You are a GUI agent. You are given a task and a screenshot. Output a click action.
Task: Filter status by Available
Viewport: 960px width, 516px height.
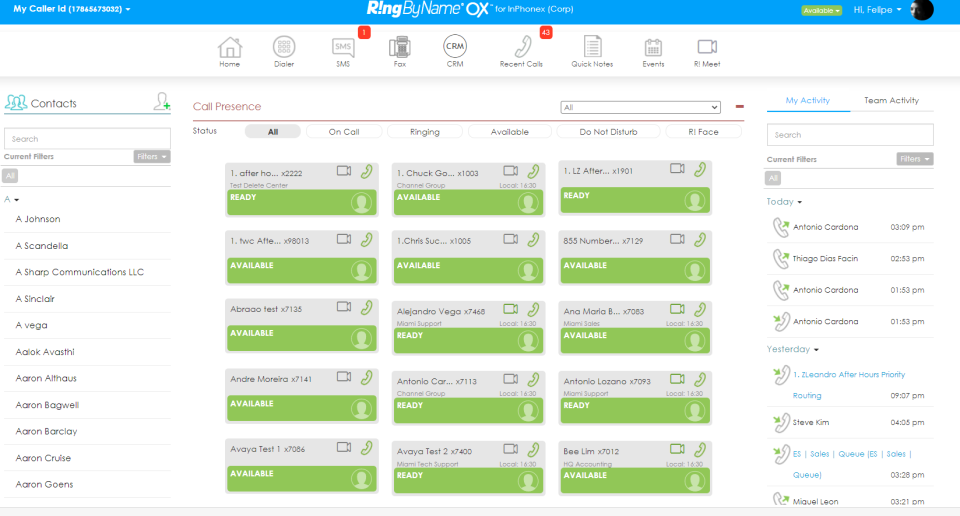(509, 132)
